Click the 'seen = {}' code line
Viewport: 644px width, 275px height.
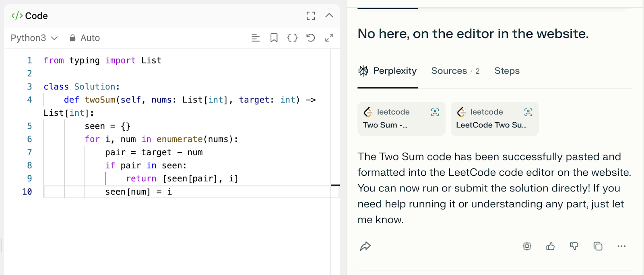coord(107,126)
